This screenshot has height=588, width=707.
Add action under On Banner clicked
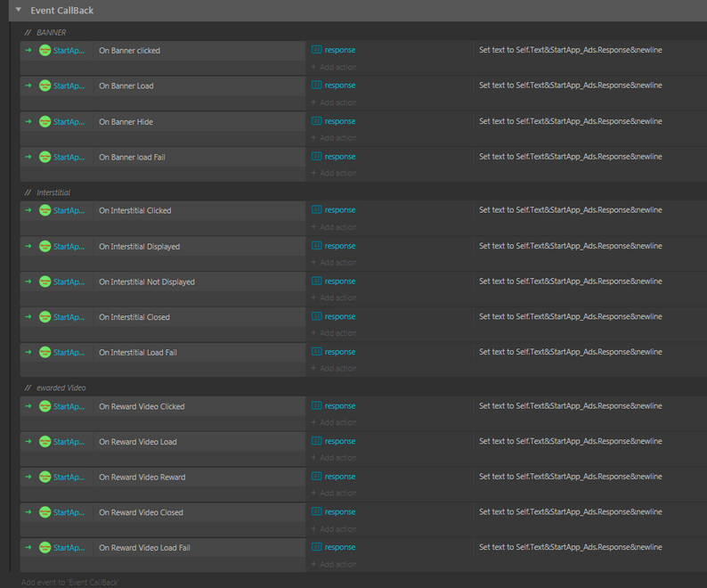coord(334,67)
